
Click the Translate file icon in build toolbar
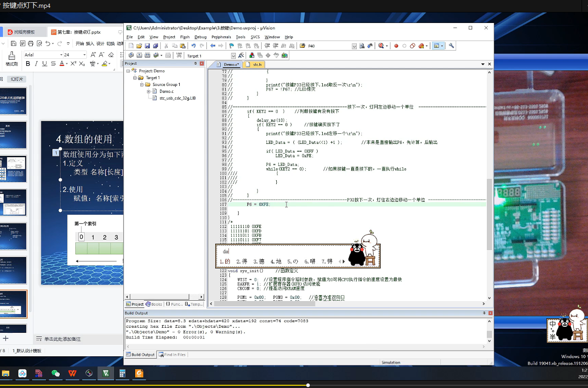pyautogui.click(x=131, y=56)
